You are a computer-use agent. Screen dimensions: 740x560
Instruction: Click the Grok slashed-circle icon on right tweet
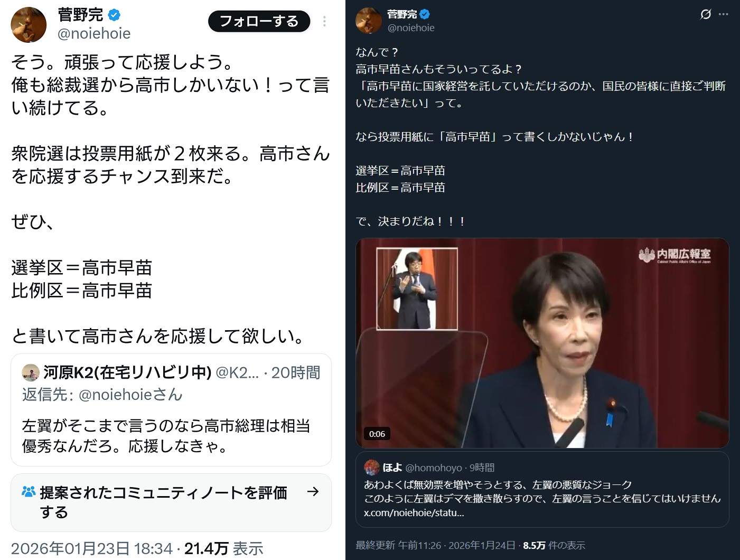click(706, 14)
